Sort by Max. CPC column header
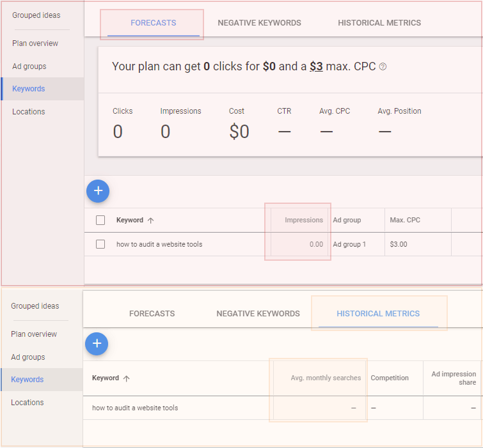The height and width of the screenshot is (448, 483). tap(405, 220)
